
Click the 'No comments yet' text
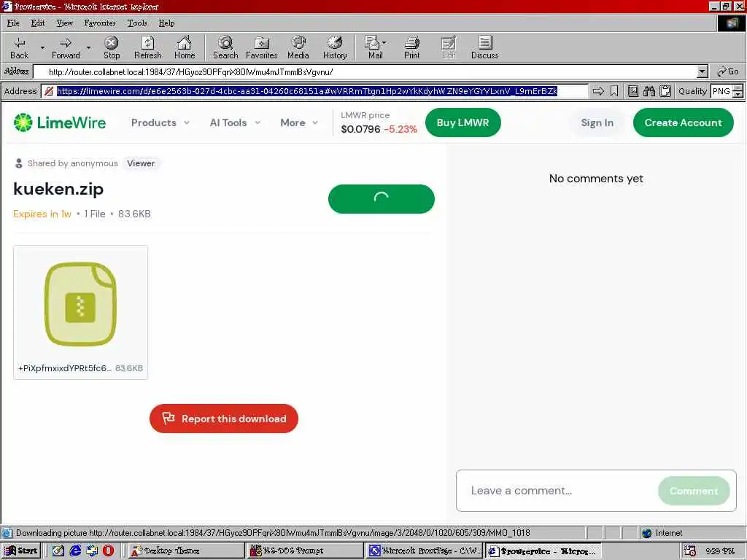596,179
